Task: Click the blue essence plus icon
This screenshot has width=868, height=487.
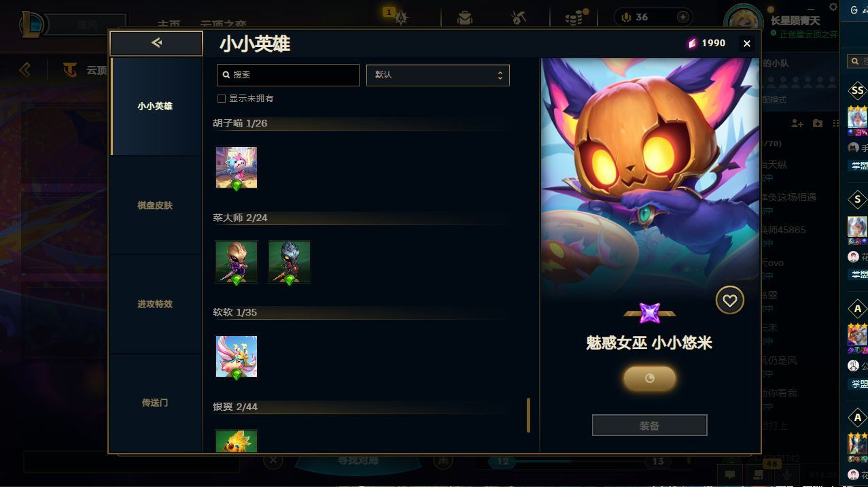Action: [683, 17]
